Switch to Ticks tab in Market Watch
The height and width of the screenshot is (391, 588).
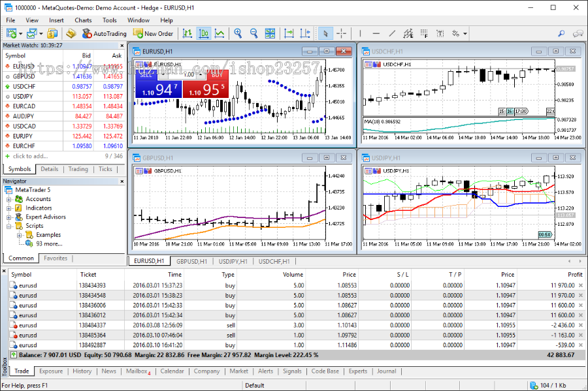tap(105, 169)
